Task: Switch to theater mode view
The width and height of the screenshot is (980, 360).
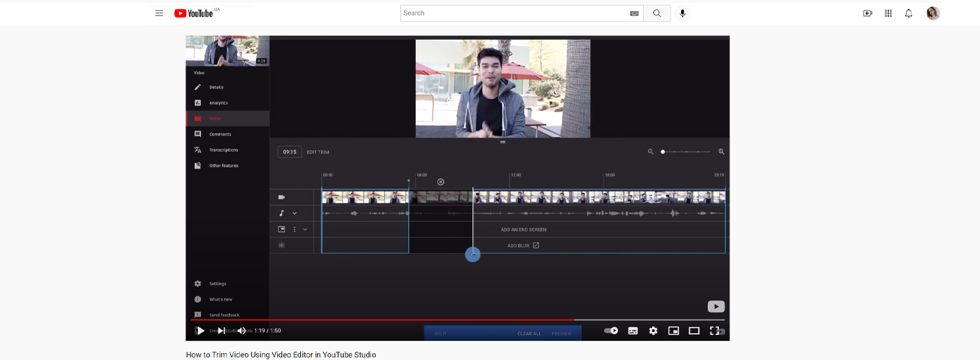Action: 694,331
